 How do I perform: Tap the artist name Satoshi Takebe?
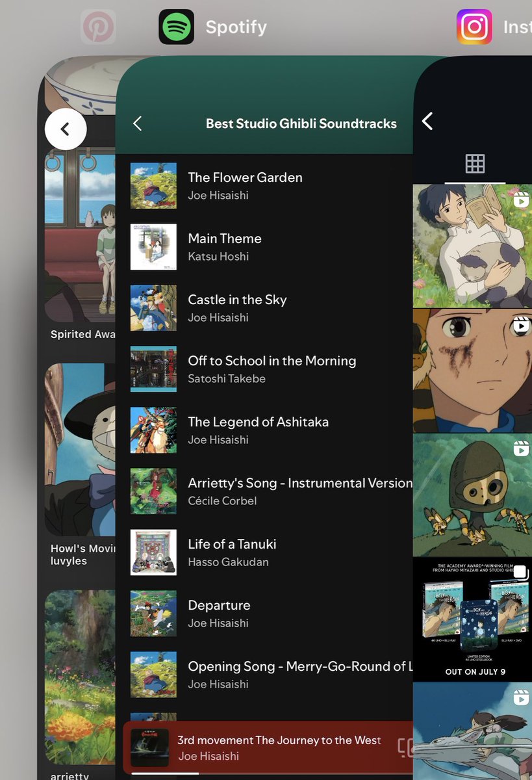[227, 378]
